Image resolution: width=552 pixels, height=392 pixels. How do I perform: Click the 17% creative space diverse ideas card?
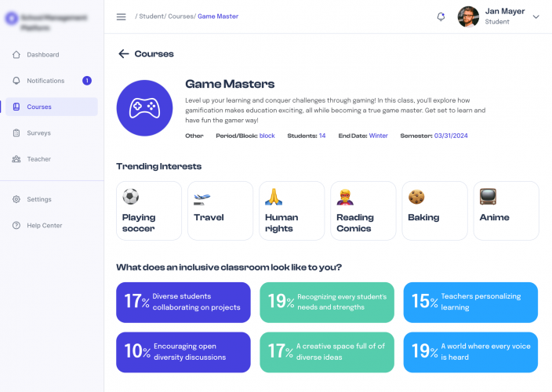point(327,352)
